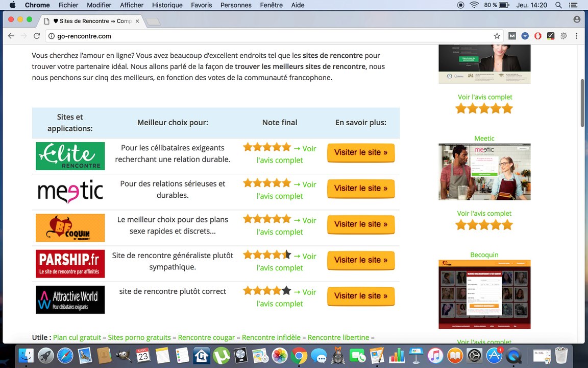Open the Apple menu

pyautogui.click(x=12, y=5)
